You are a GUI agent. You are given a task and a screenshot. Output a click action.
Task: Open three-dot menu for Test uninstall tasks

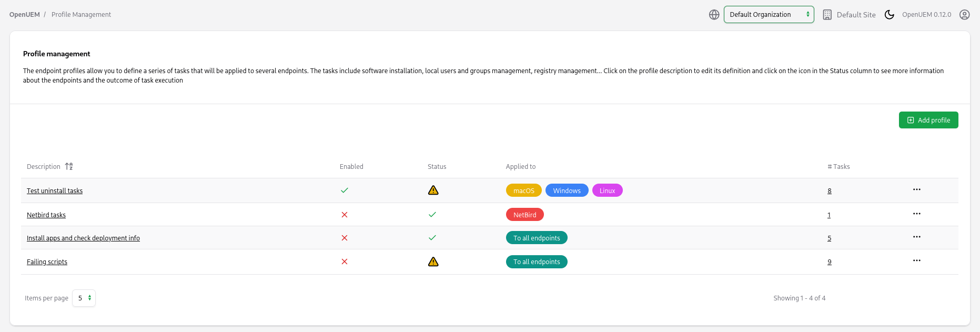click(x=916, y=189)
